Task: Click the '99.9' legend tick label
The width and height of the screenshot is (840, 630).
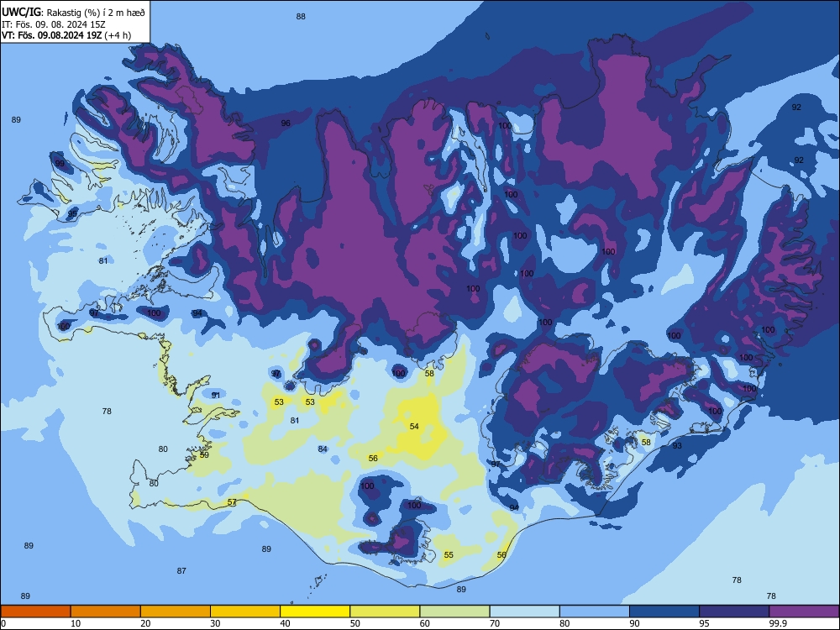Action: (x=777, y=623)
